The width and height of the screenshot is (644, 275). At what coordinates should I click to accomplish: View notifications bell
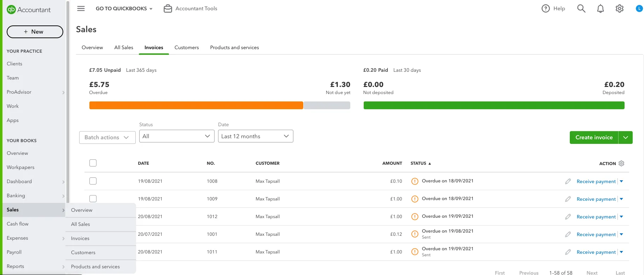click(x=601, y=8)
